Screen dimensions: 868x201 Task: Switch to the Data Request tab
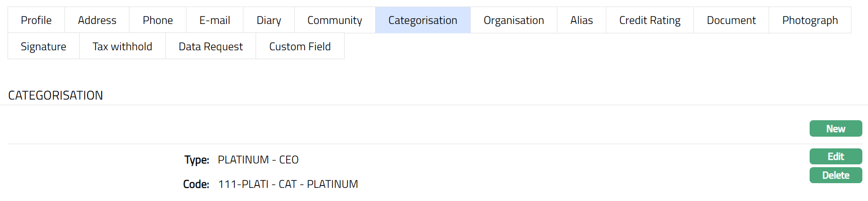210,46
